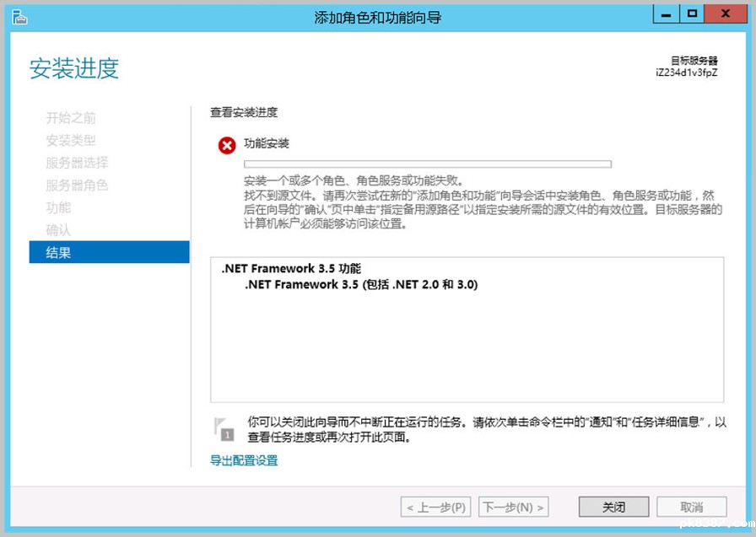756x537 pixels.
Task: Open the 确认 step
Action: 58,229
